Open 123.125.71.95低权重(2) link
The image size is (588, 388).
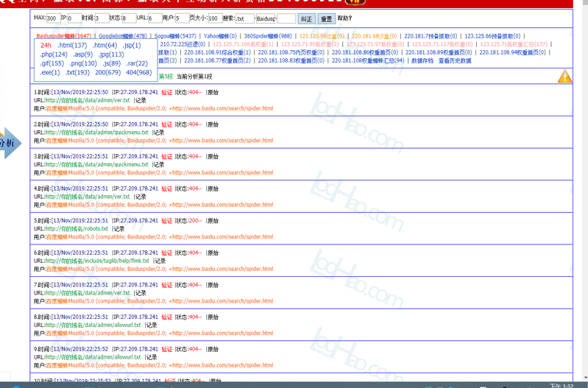coord(310,44)
